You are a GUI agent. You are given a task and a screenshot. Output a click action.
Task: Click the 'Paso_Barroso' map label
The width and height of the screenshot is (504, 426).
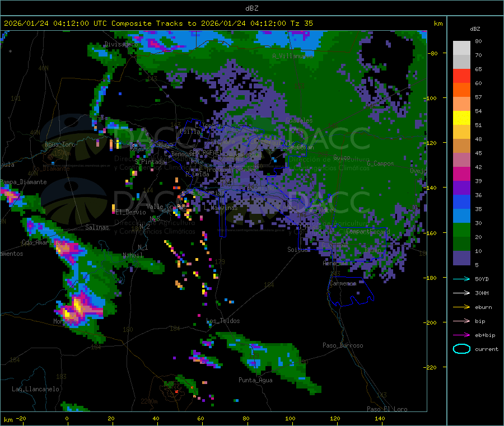tap(343, 345)
